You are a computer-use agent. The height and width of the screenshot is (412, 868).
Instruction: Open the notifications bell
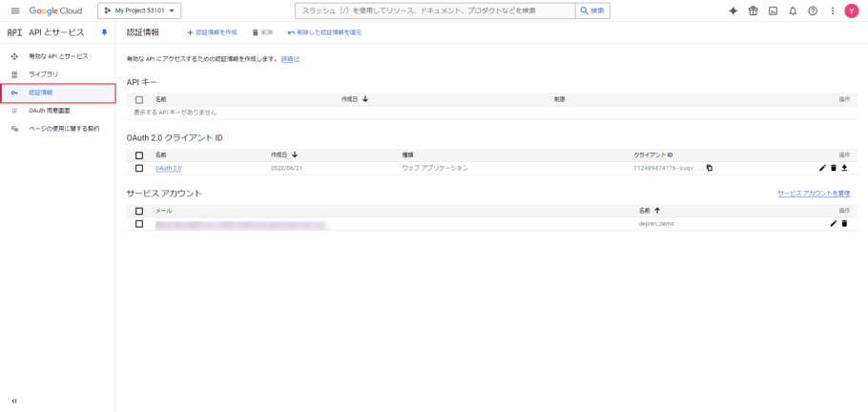[793, 10]
